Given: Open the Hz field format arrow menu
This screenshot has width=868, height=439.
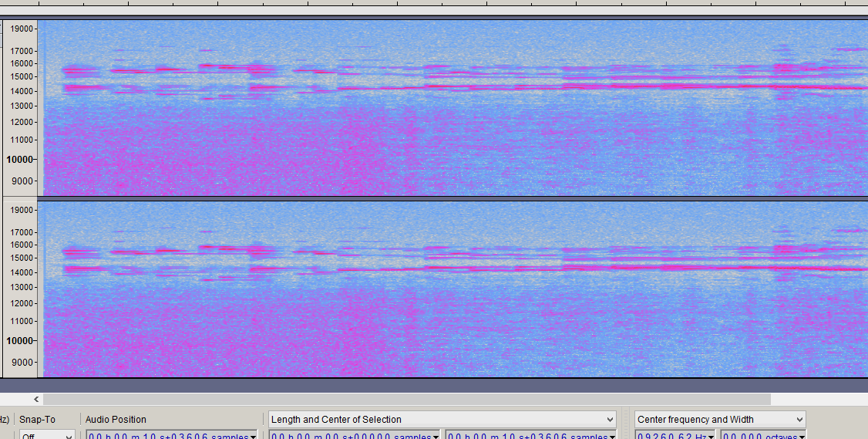Looking at the screenshot, I should coord(712,437).
